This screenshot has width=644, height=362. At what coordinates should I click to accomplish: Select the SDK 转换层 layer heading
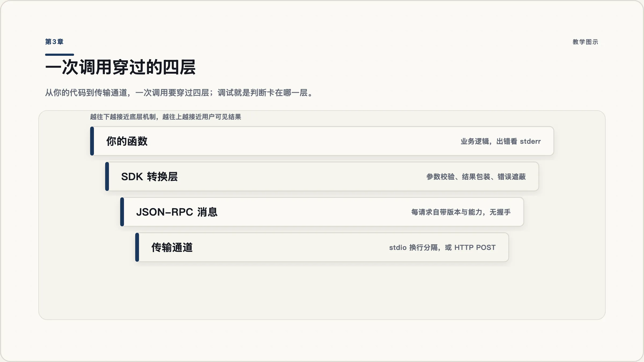coord(149,177)
